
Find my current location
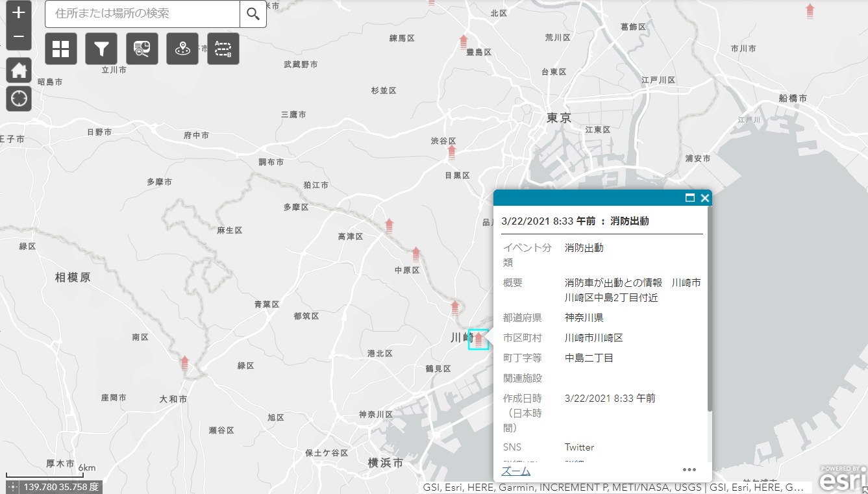coord(19,99)
